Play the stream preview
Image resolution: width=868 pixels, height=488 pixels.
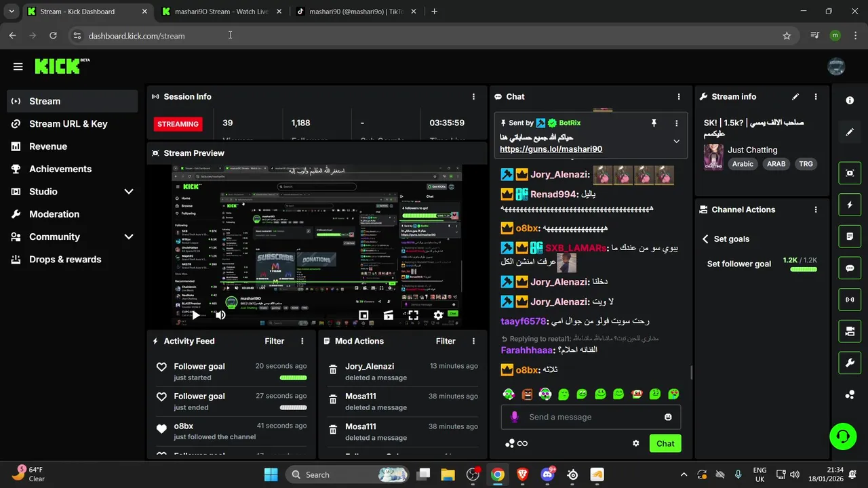pos(195,315)
